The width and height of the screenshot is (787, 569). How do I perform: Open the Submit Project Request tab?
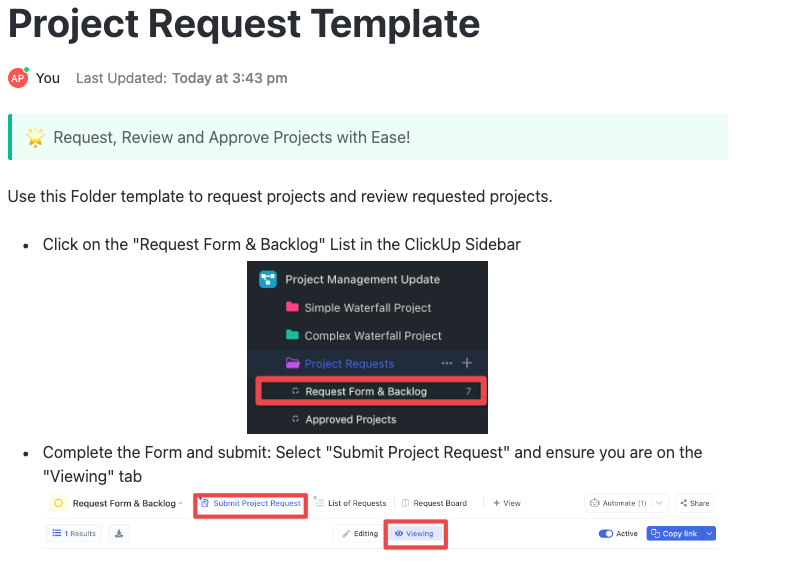pos(250,503)
